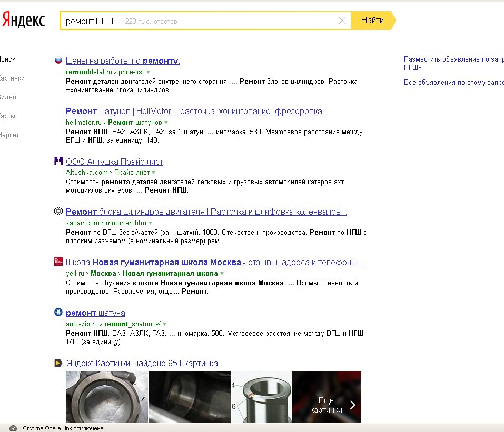504x432 pixels.
Task: Switch to the Видео search tab
Action: click(x=8, y=97)
